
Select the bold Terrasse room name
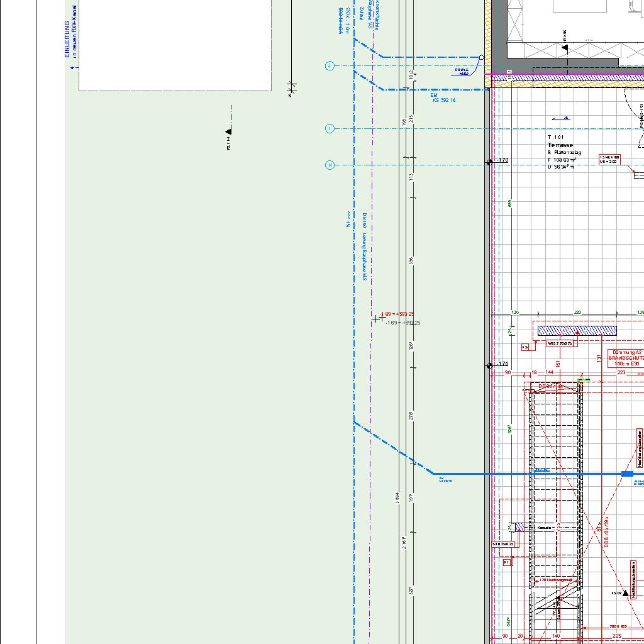tap(560, 145)
